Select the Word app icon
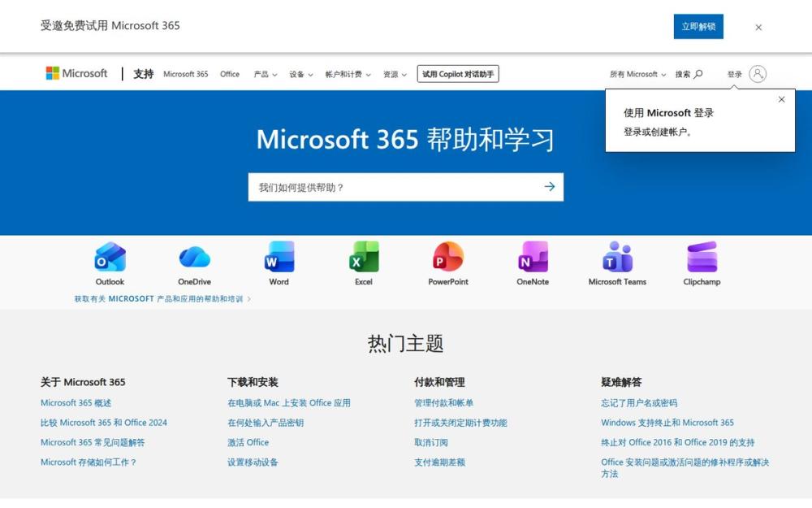812x508 pixels. (x=279, y=256)
